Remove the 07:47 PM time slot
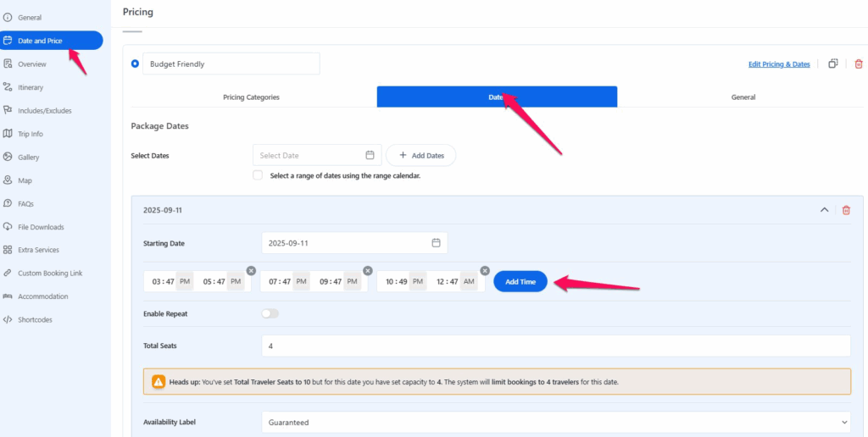 368,270
